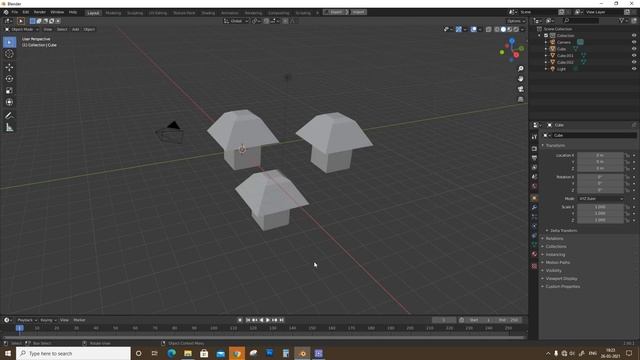
Task: Hide the Camera in outliner
Action: click(x=634, y=42)
